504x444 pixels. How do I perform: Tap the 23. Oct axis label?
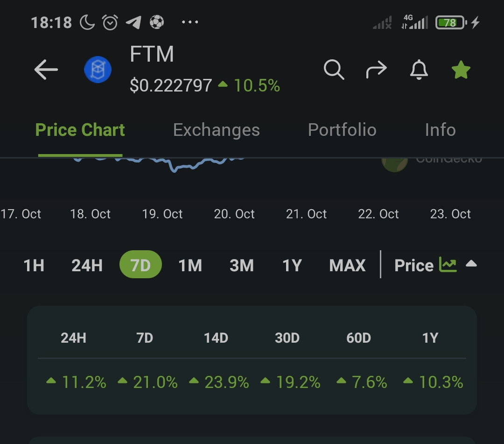[x=450, y=214]
